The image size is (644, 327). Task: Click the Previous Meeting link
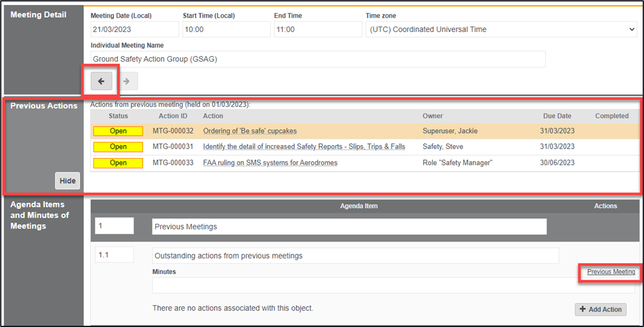pyautogui.click(x=611, y=272)
